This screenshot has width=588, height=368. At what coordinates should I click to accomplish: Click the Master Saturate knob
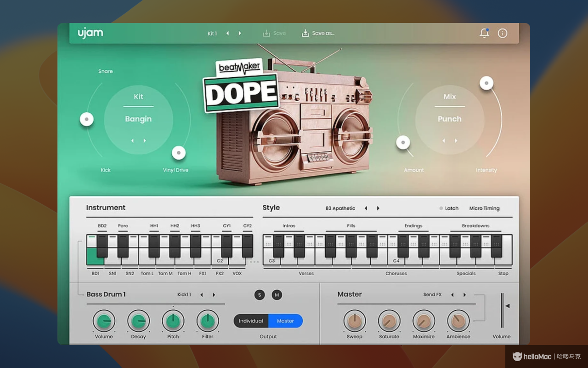[x=389, y=321]
